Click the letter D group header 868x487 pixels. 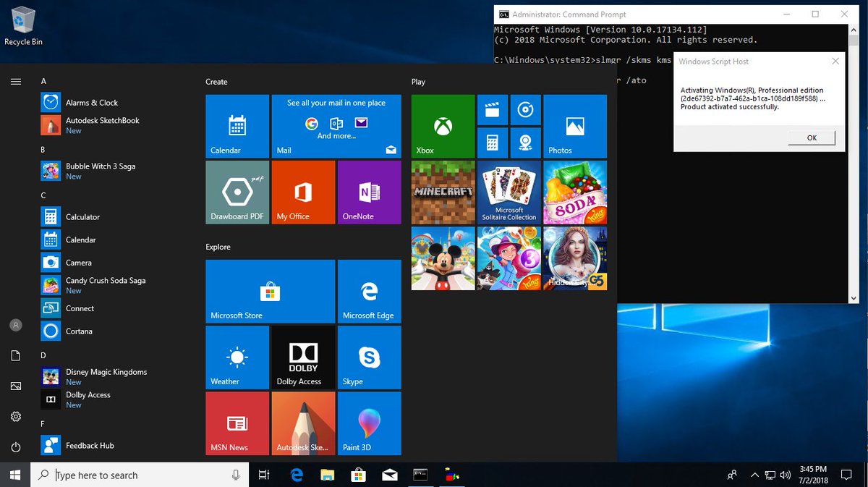43,355
